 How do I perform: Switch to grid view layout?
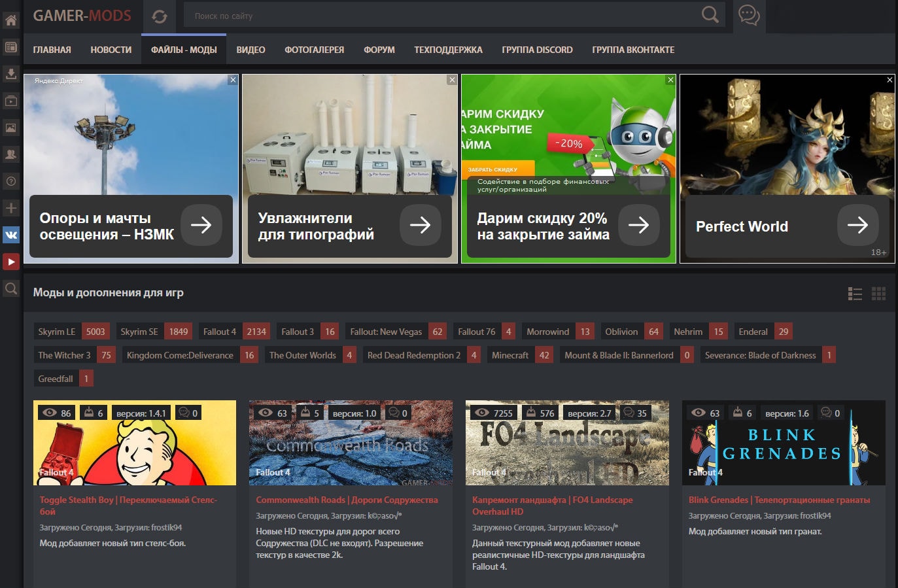(x=878, y=294)
